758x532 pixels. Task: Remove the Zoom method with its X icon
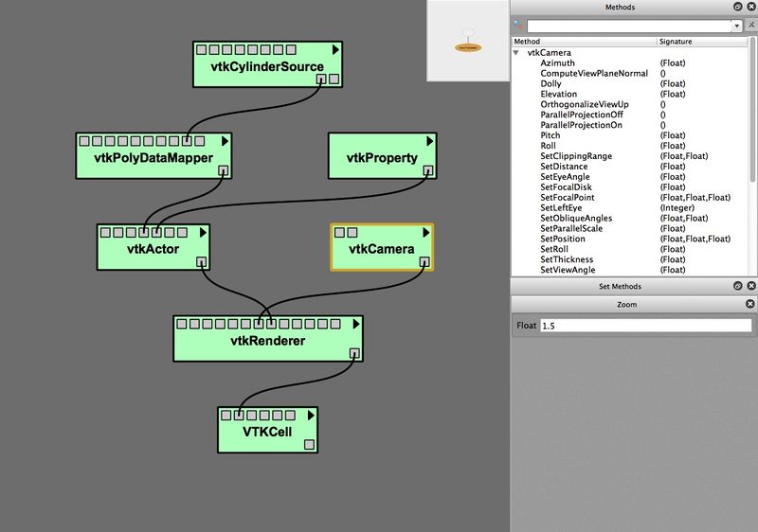750,305
